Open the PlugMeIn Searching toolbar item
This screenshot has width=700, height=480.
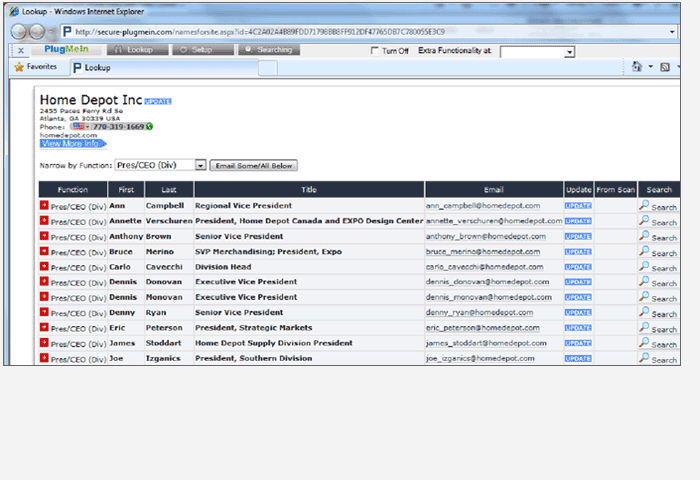click(269, 50)
